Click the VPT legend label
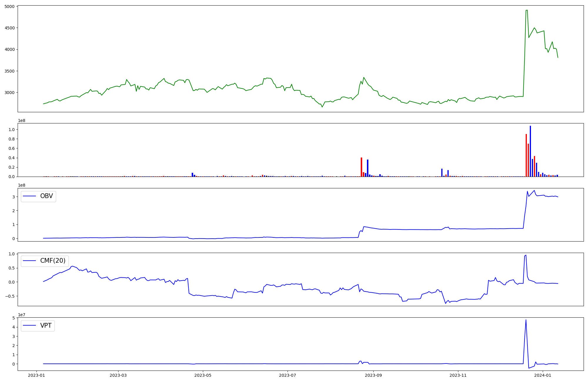Screen dimensions: 588x382 coord(46,326)
